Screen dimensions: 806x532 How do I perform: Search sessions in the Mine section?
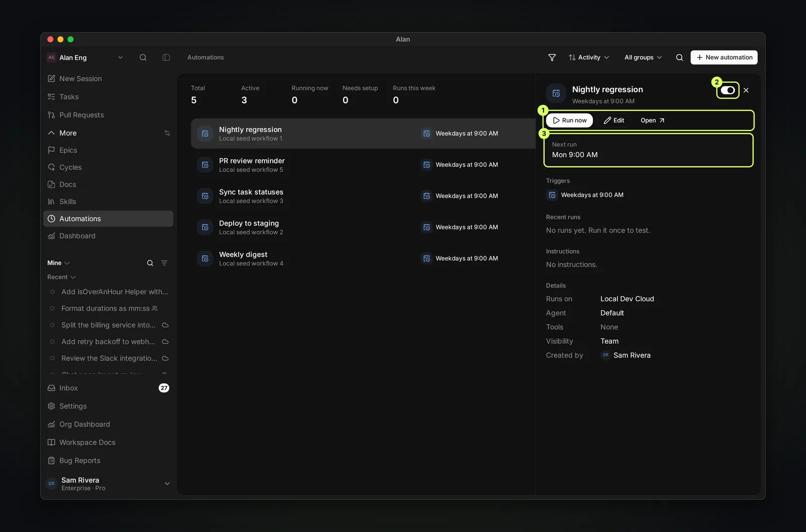click(x=150, y=263)
